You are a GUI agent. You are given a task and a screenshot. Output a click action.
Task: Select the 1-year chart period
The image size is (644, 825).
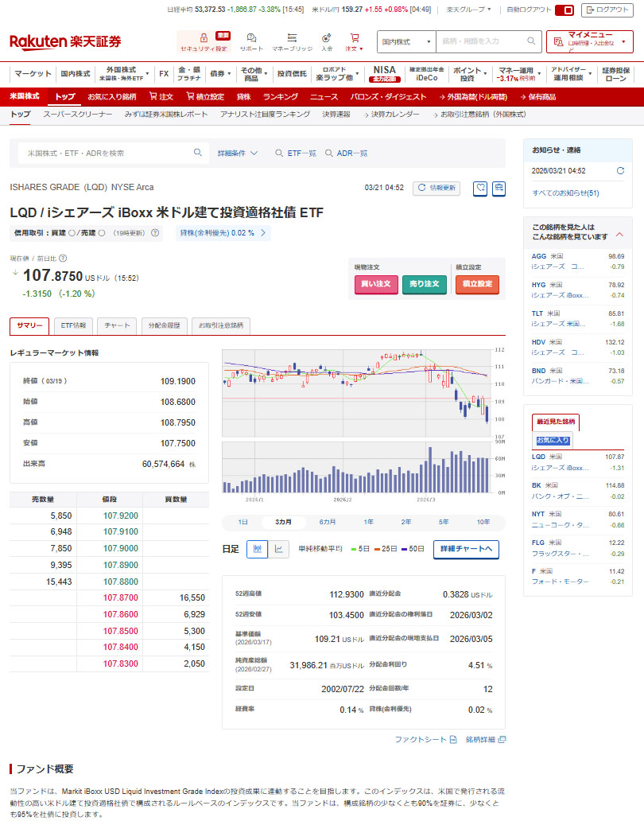click(369, 522)
